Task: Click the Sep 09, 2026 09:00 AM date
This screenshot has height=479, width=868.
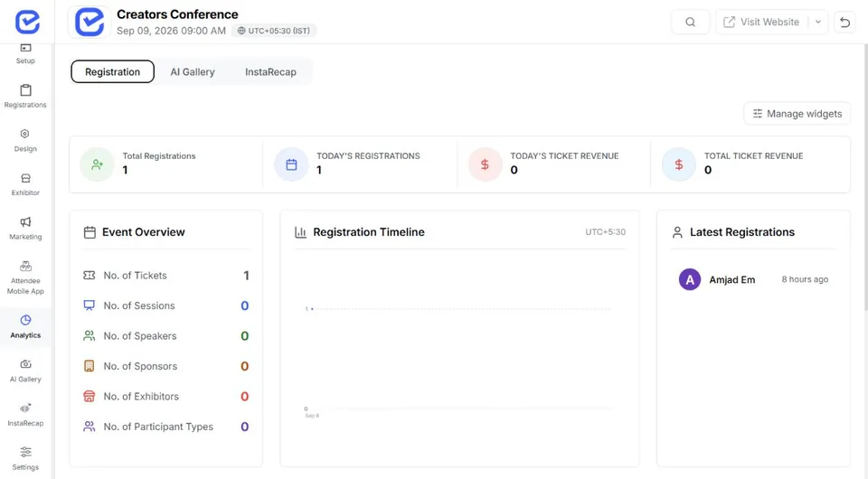Action: [171, 31]
